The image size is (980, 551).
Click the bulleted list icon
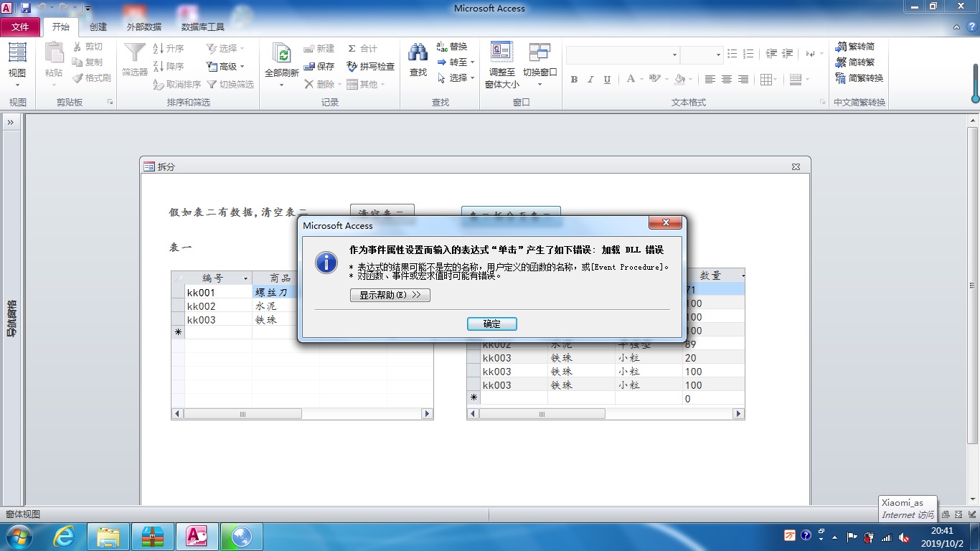[732, 54]
